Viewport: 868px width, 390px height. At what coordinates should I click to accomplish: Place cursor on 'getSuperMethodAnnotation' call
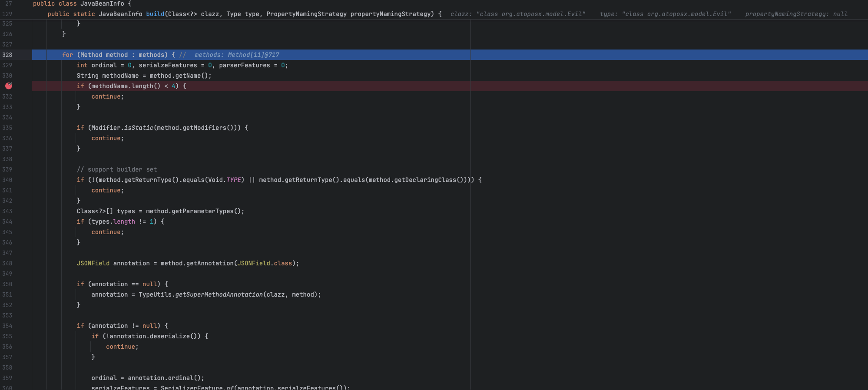[219, 295]
